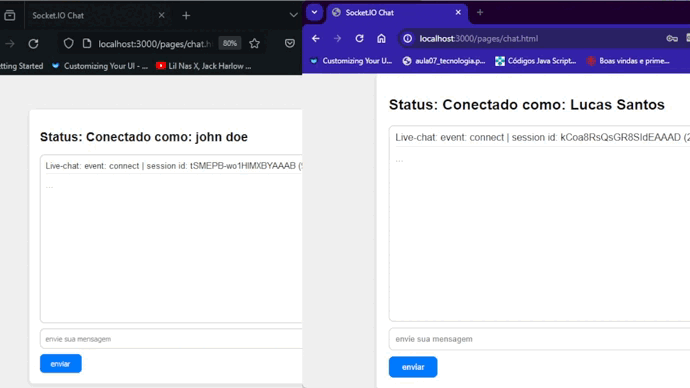The image size is (690, 388).
Task: Open Chrome bookmark Customizing Your U...
Action: [x=351, y=61]
